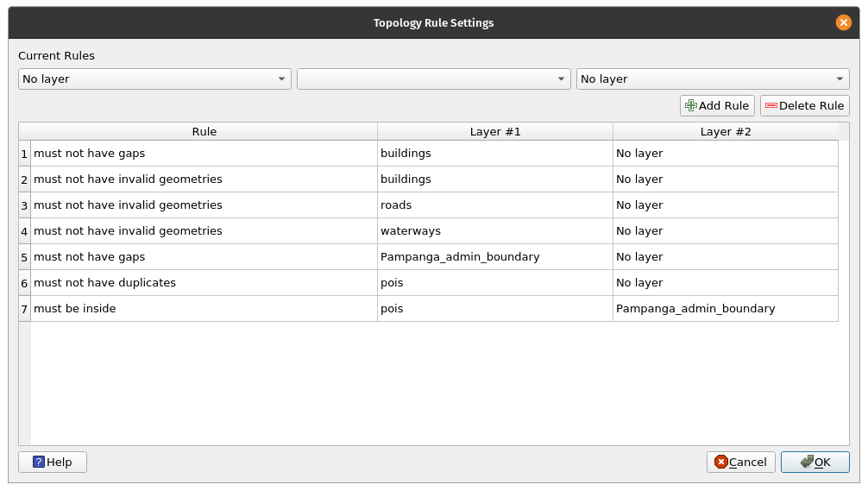868x491 pixels.
Task: Select the 'must be inside' rule
Action: pyautogui.click(x=204, y=309)
